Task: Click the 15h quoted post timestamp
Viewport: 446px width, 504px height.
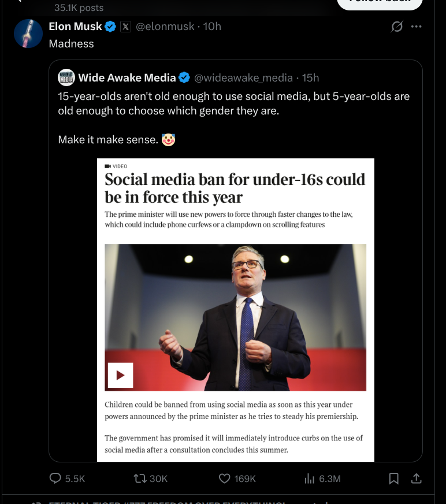Action: pos(311,77)
